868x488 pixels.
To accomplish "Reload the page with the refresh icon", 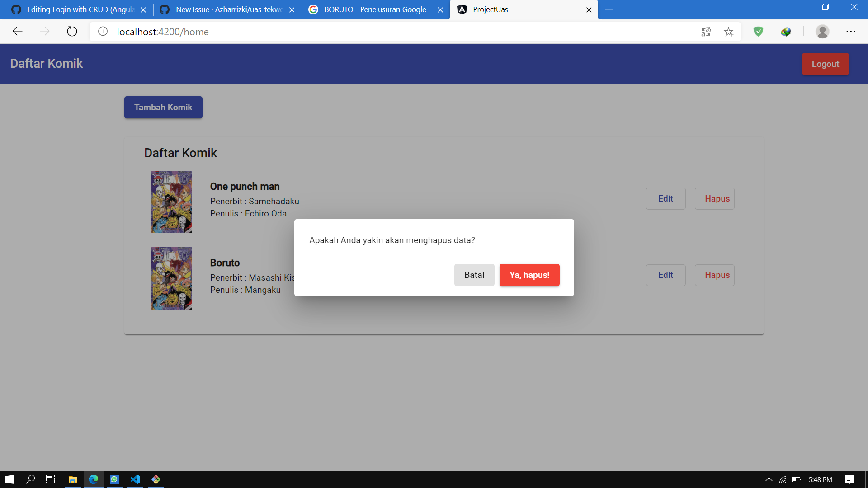I will point(72,31).
